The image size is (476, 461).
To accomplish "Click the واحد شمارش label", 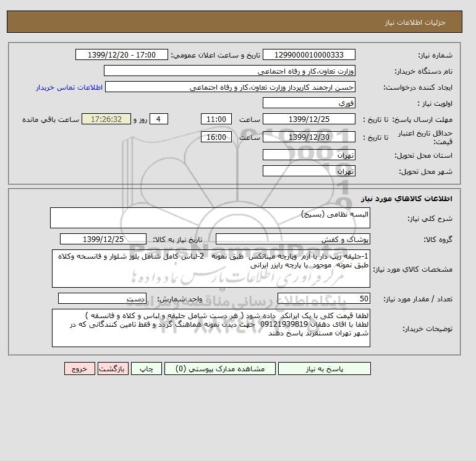I will tap(179, 299).
